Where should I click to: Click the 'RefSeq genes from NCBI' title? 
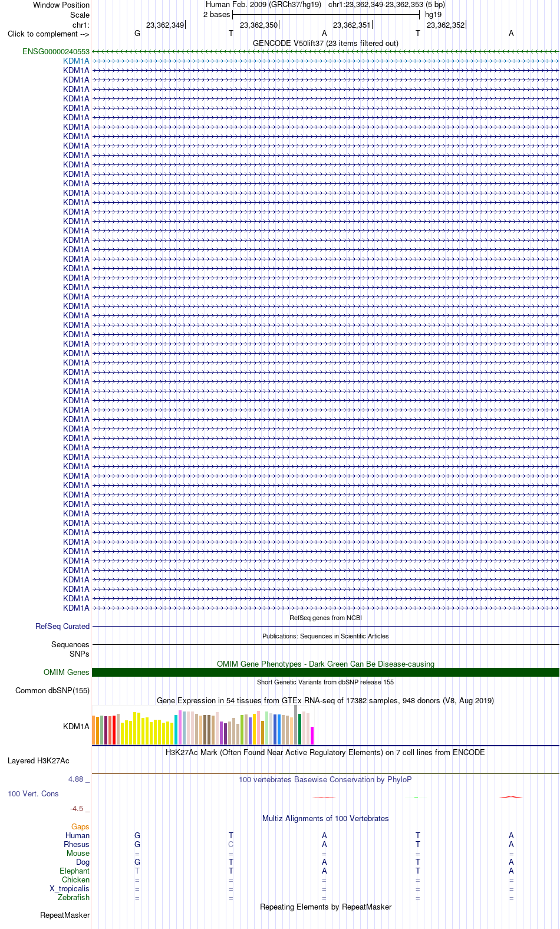coord(325,618)
